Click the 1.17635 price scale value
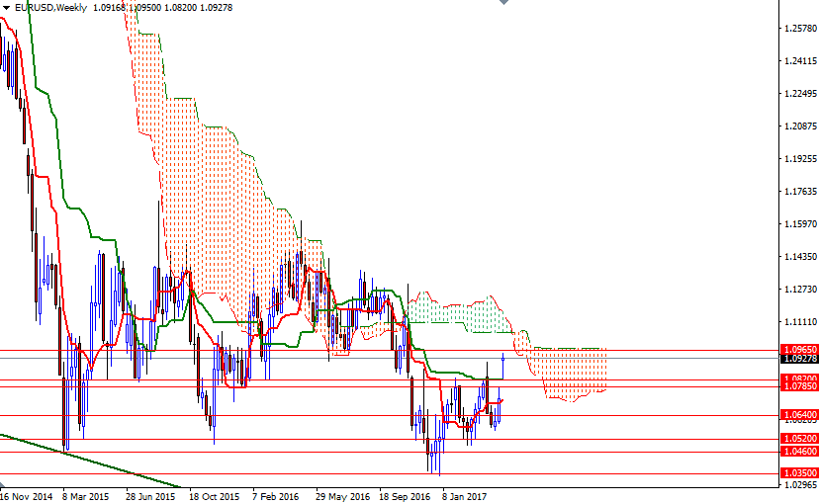Viewport: 819px width, 504px height. [x=800, y=192]
